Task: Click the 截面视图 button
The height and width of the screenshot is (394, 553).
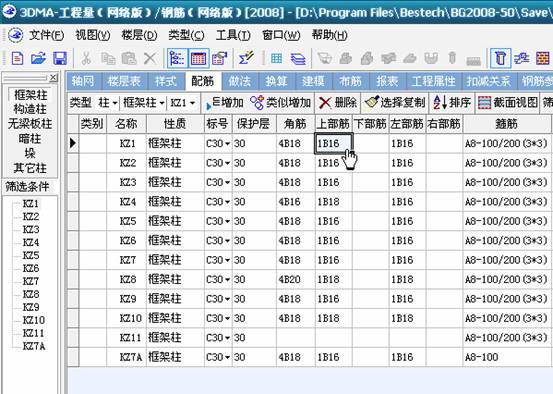Action: tap(508, 103)
